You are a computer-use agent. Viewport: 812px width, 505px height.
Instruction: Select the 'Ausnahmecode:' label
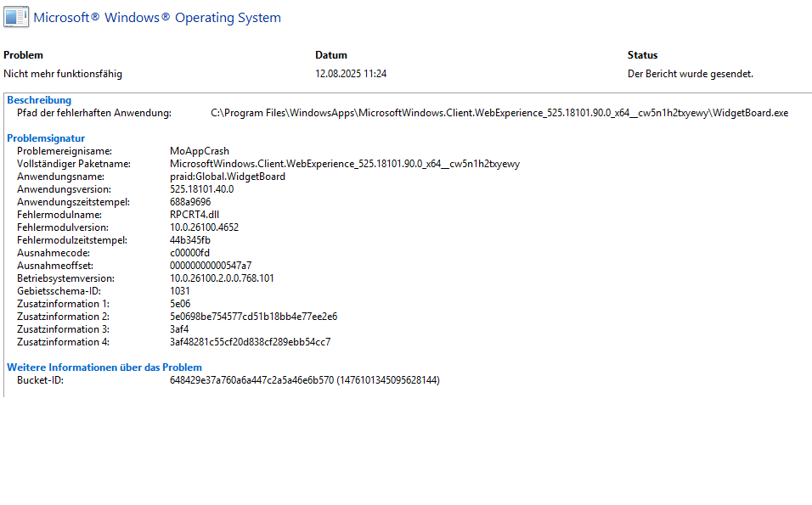click(54, 253)
